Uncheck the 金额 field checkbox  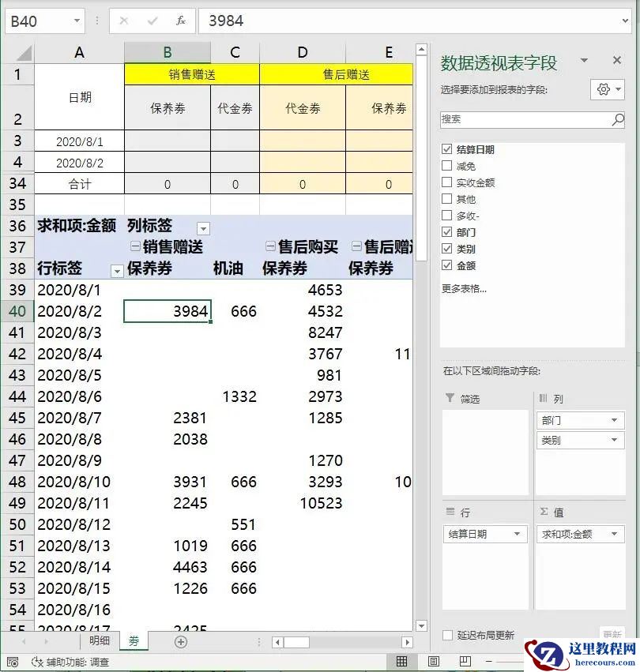pos(446,265)
